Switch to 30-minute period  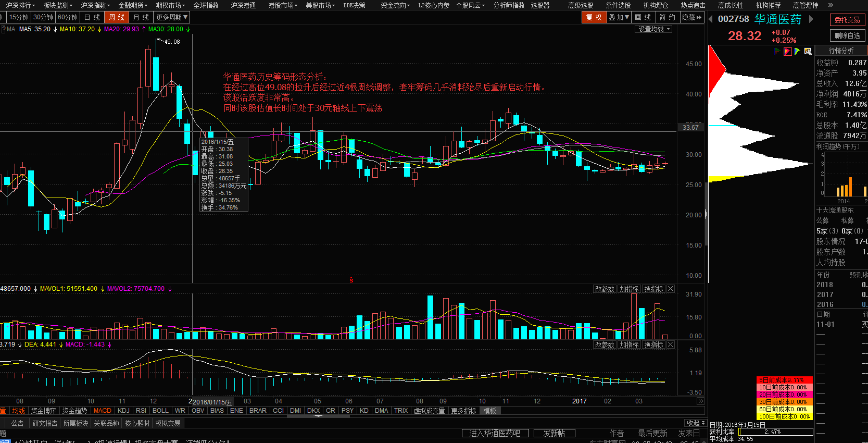43,17
